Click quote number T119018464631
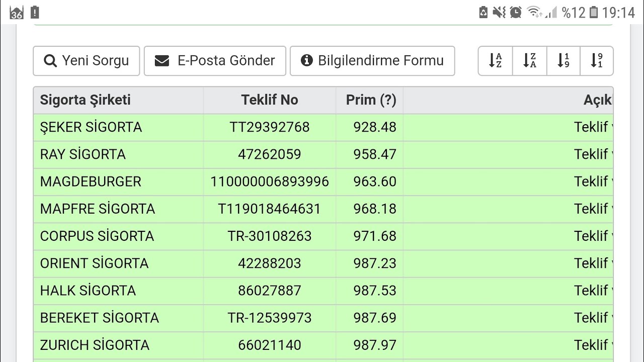 270,209
